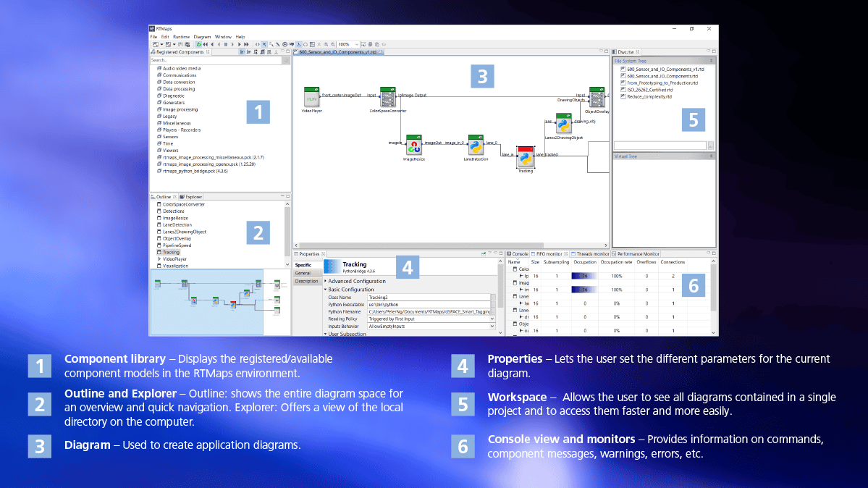Select ColorSpaceConverter in the Outline list

180,204
